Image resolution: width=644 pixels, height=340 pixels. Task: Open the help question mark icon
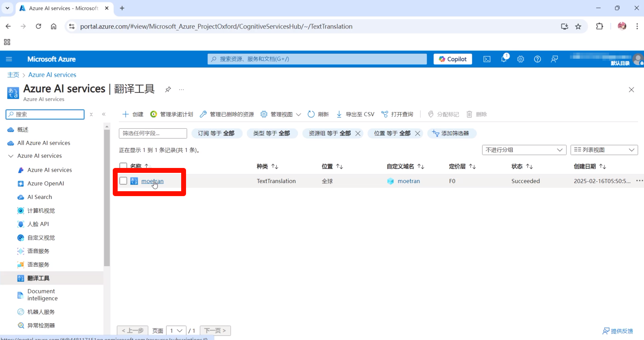(537, 59)
